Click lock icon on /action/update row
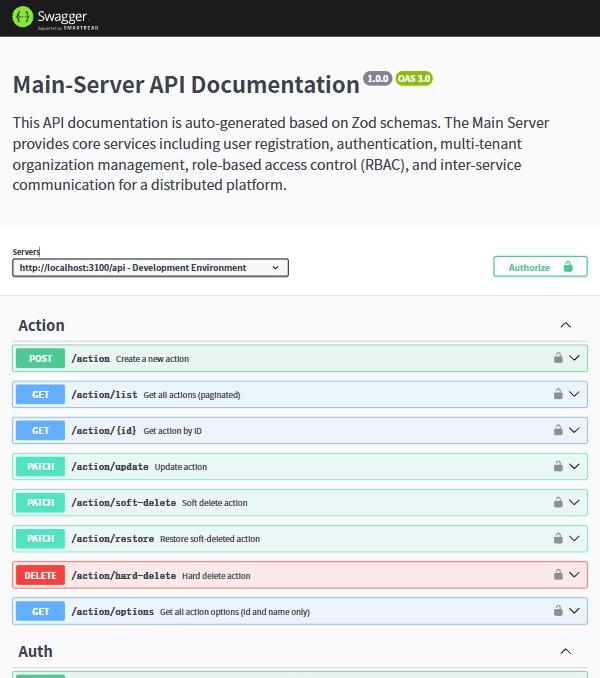This screenshot has width=600, height=678. [x=558, y=466]
